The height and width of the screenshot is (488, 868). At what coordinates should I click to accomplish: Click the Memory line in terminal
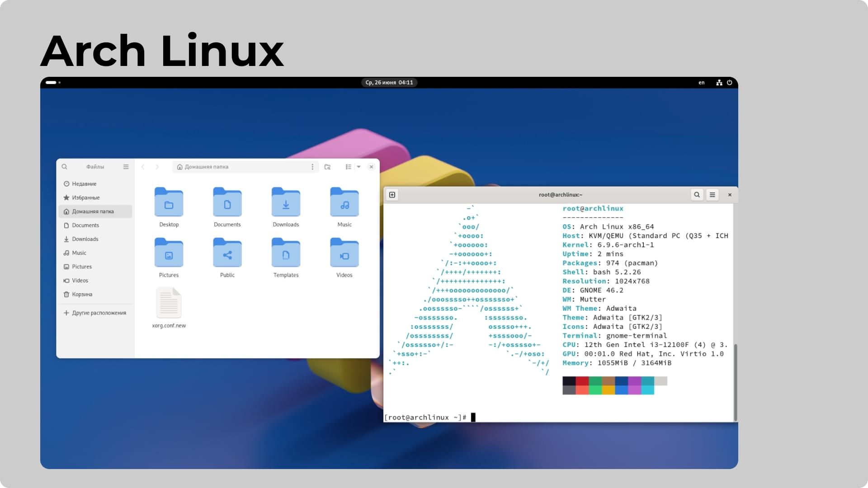pyautogui.click(x=617, y=363)
